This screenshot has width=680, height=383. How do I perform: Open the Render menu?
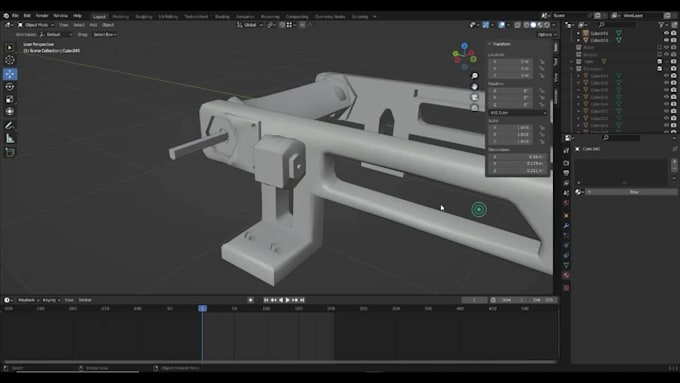[42, 16]
